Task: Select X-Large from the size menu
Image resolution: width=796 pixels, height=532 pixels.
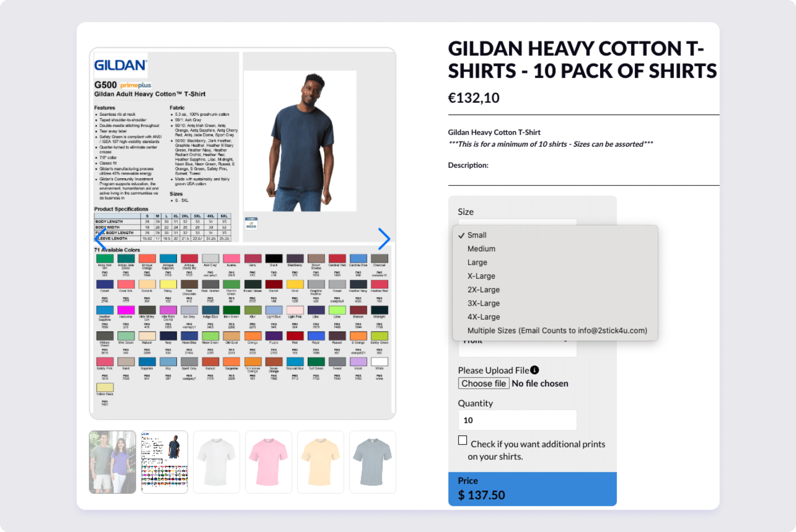Action: (x=481, y=276)
